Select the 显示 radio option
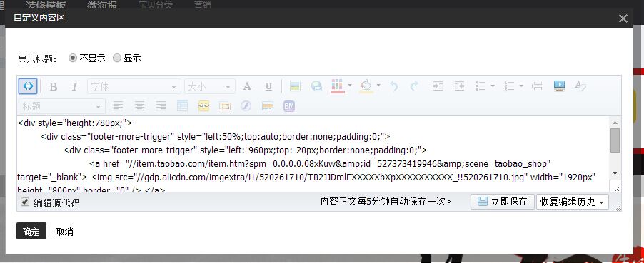The width and height of the screenshot is (644, 263). coord(117,58)
